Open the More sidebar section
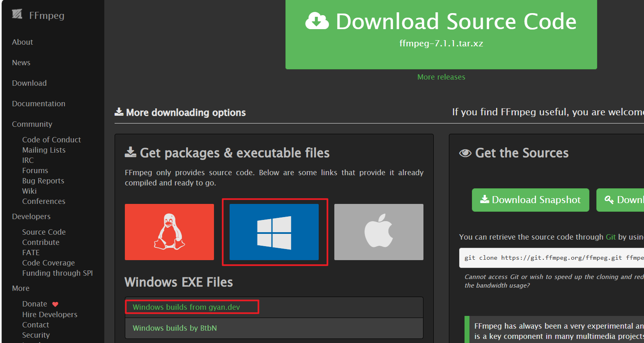Screen dimensions: 644x343 (x=21, y=288)
